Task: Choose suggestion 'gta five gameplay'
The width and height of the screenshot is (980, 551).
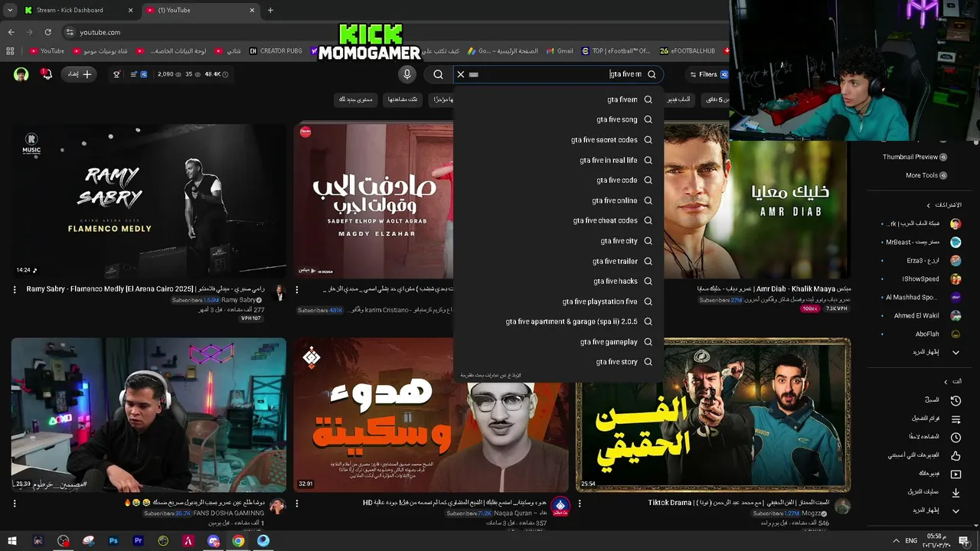Action: click(557, 342)
